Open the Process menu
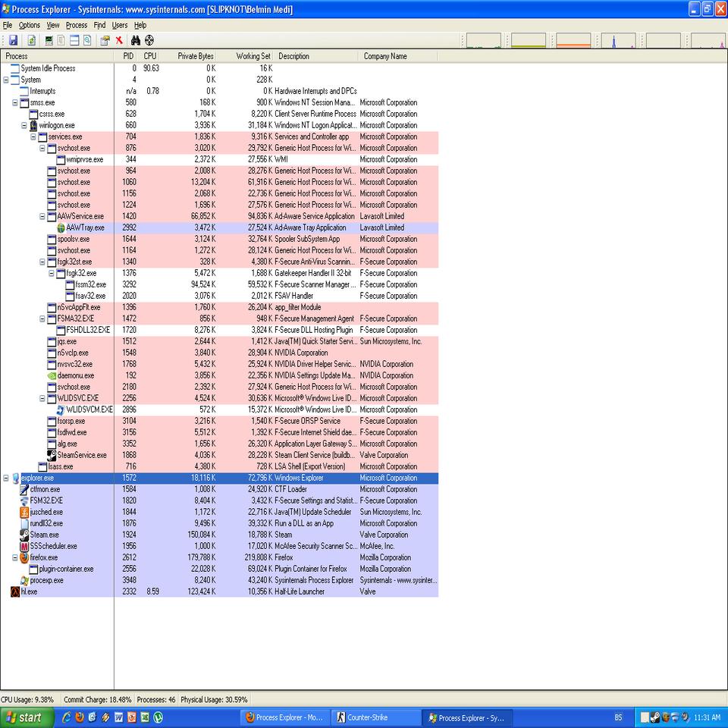The width and height of the screenshot is (728, 728). pos(77,25)
